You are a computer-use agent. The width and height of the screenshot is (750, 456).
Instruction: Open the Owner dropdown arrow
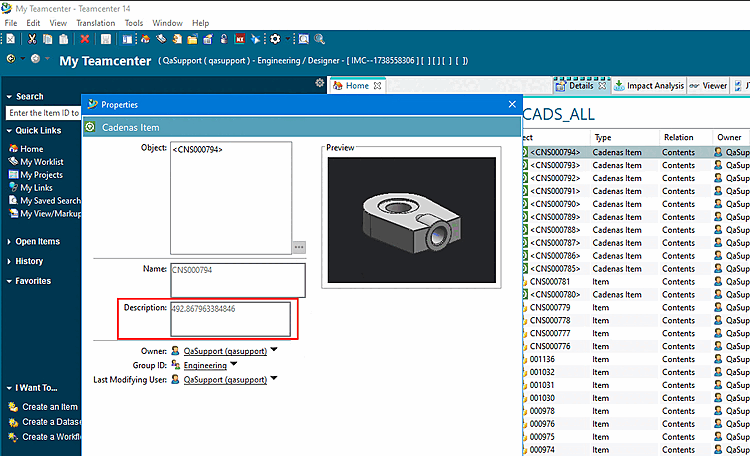[x=274, y=350]
